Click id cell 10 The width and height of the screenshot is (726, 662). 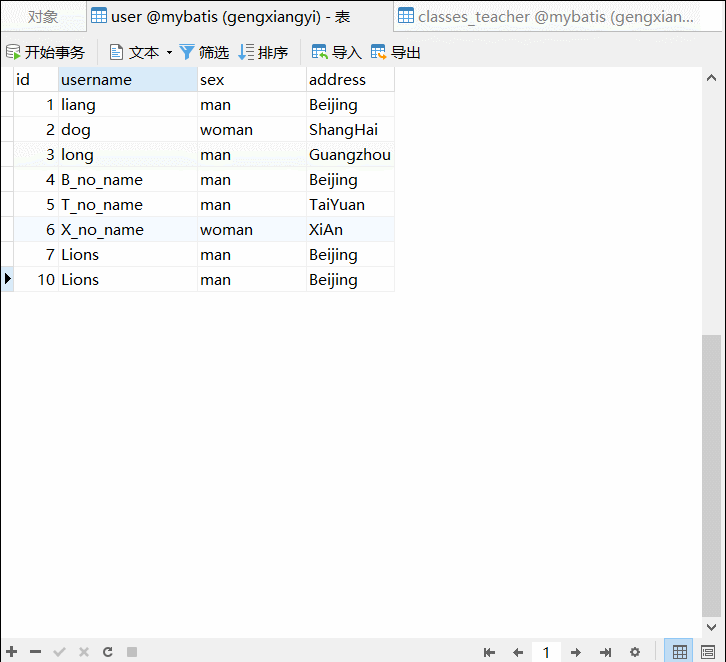coord(36,280)
